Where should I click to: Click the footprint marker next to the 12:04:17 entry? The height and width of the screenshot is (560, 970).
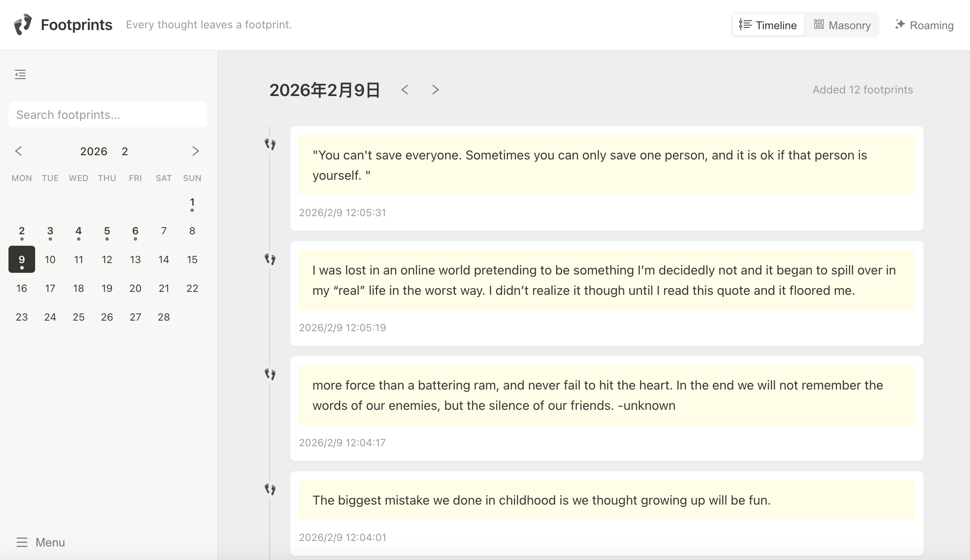tap(271, 374)
